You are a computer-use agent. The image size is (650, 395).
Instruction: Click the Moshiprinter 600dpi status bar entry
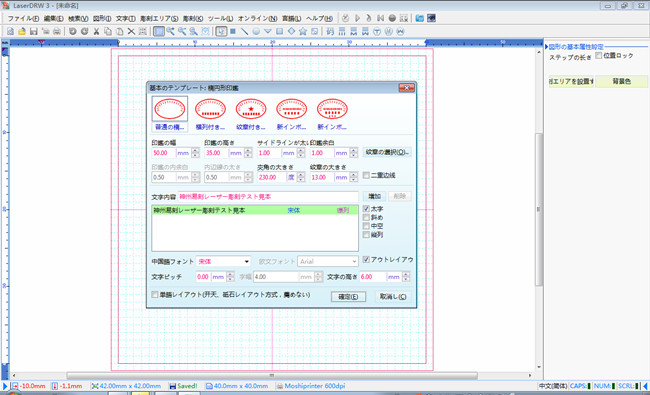[x=311, y=386]
